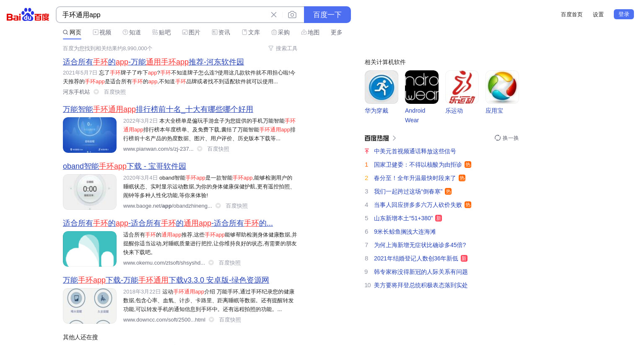
Task: Open hot search 山东新增本土"51+380"
Action: pyautogui.click(x=403, y=219)
